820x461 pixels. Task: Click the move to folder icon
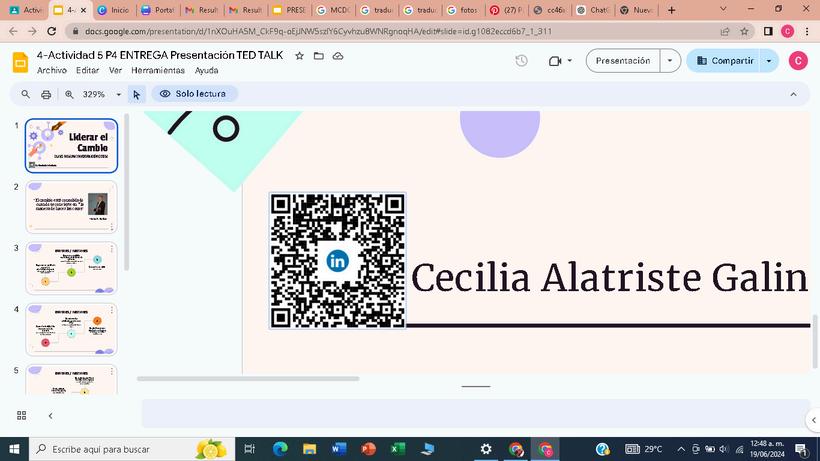click(x=318, y=56)
